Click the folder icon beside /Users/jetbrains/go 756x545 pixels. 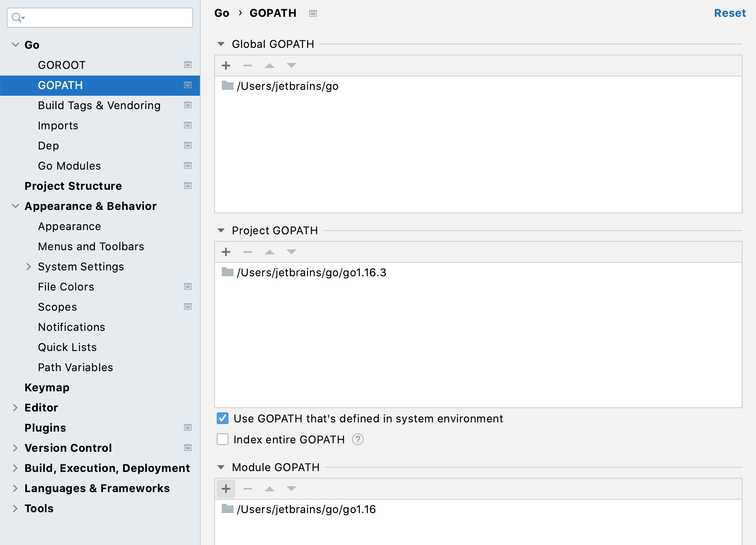(227, 86)
